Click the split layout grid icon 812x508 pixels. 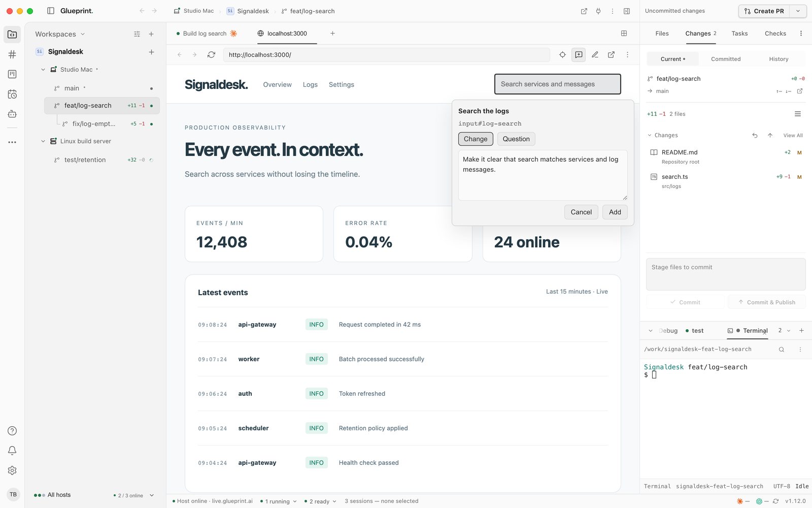624,34
